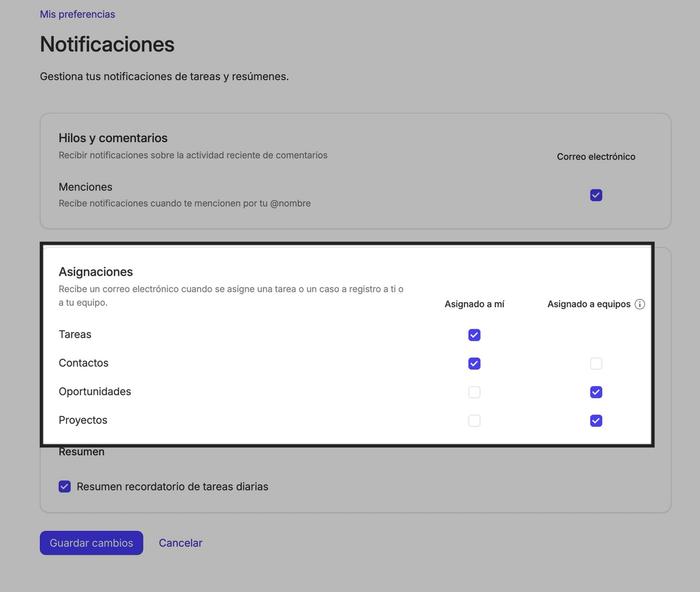Click the Asignaciones section title

point(96,272)
